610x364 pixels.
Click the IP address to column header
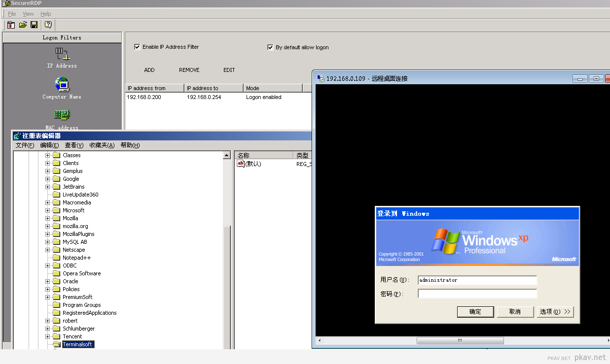pos(214,88)
